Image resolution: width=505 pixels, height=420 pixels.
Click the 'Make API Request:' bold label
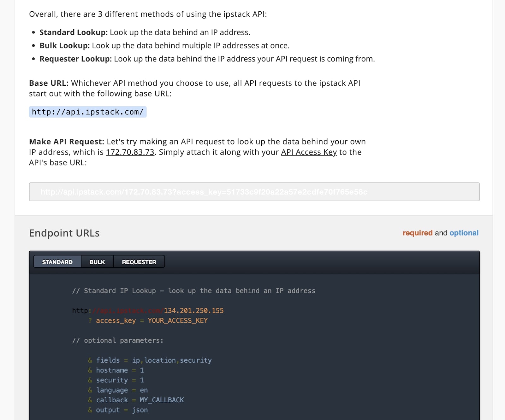pos(67,142)
